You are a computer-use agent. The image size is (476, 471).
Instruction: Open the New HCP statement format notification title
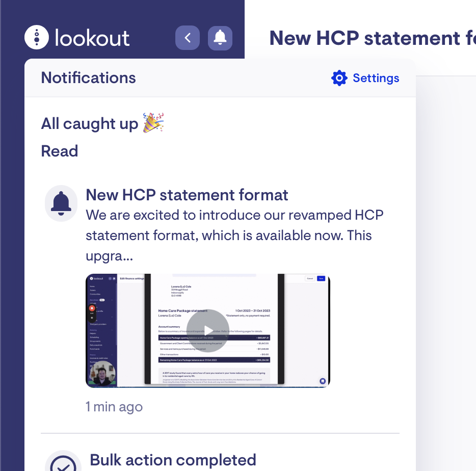(x=187, y=195)
